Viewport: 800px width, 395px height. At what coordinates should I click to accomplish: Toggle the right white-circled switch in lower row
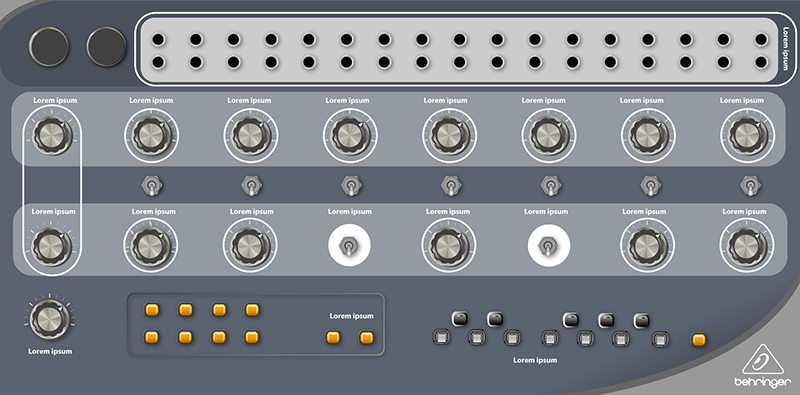pyautogui.click(x=549, y=245)
